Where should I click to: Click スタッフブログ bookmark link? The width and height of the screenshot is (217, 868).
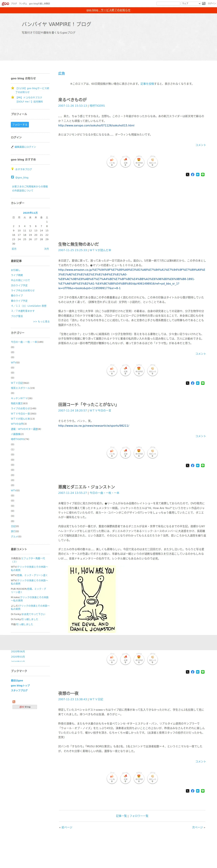(19, 690)
